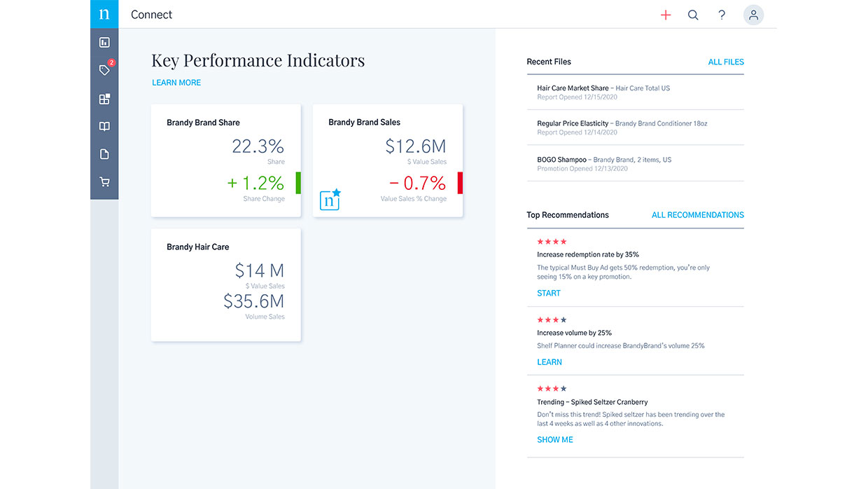Click the $35.6M volume sales figure

point(254,301)
